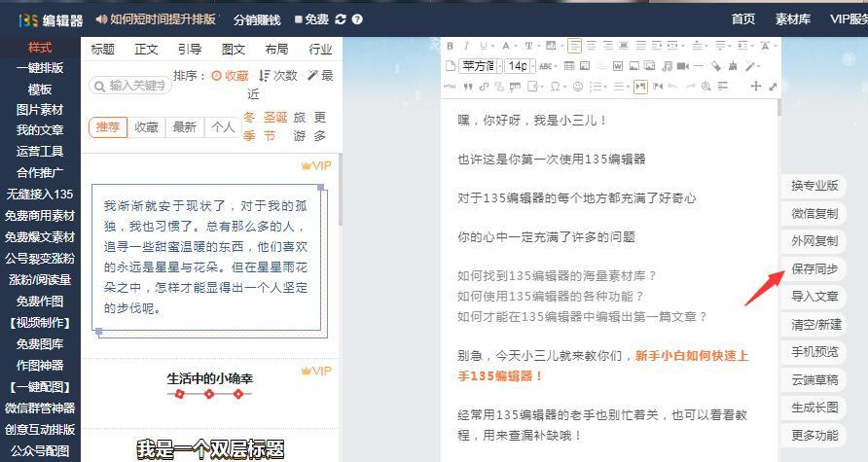Open the 素材库 link in the header
The image size is (868, 462).
tap(793, 19)
